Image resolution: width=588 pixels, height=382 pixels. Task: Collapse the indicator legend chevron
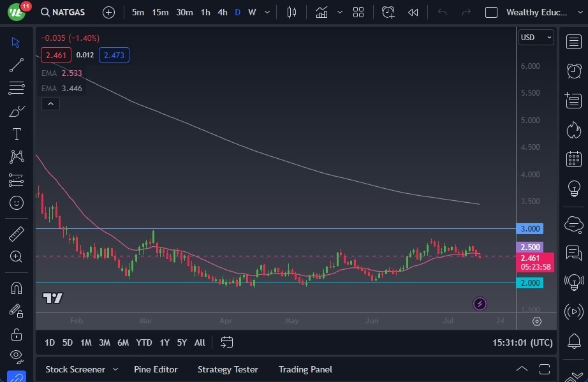pyautogui.click(x=50, y=104)
